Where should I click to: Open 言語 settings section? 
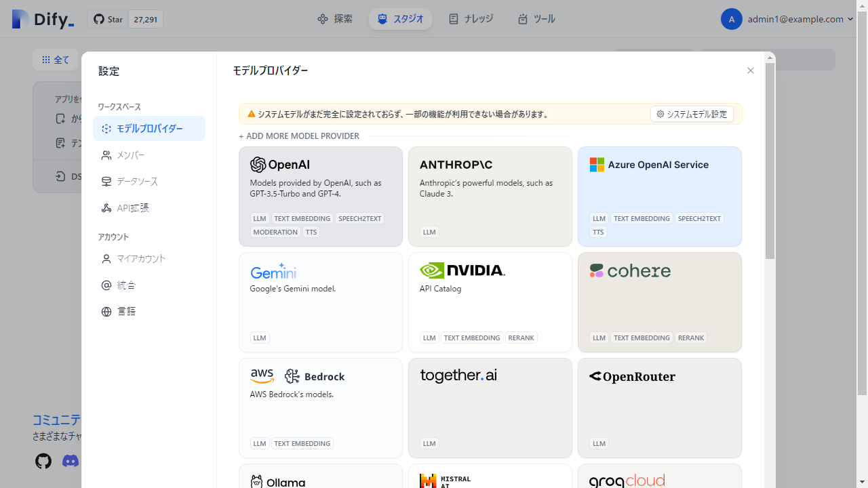click(149, 312)
